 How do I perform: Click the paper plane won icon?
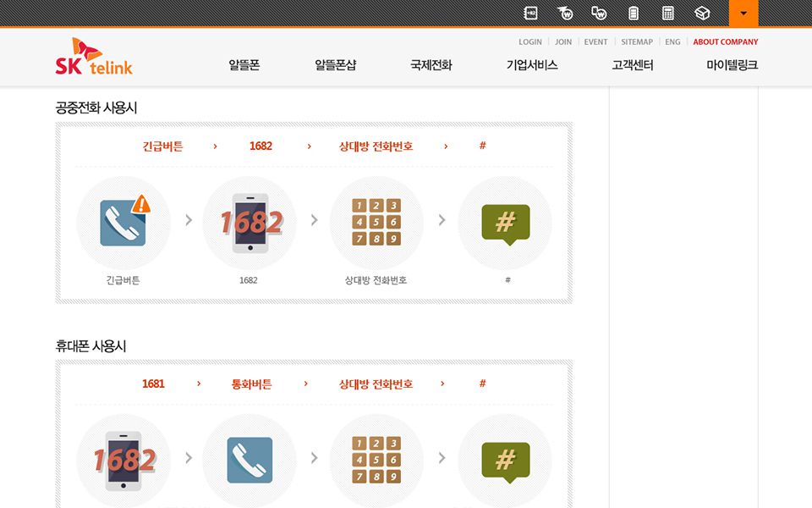point(565,13)
